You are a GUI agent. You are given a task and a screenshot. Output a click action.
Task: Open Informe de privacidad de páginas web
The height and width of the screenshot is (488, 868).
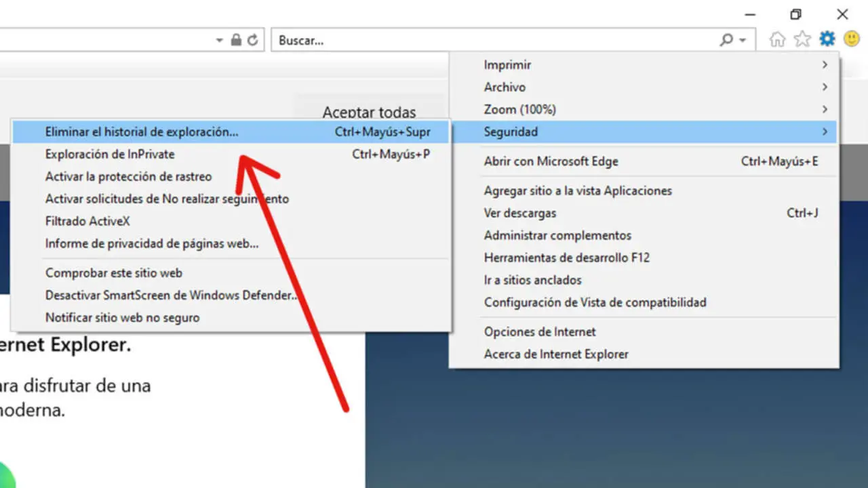pyautogui.click(x=231, y=244)
